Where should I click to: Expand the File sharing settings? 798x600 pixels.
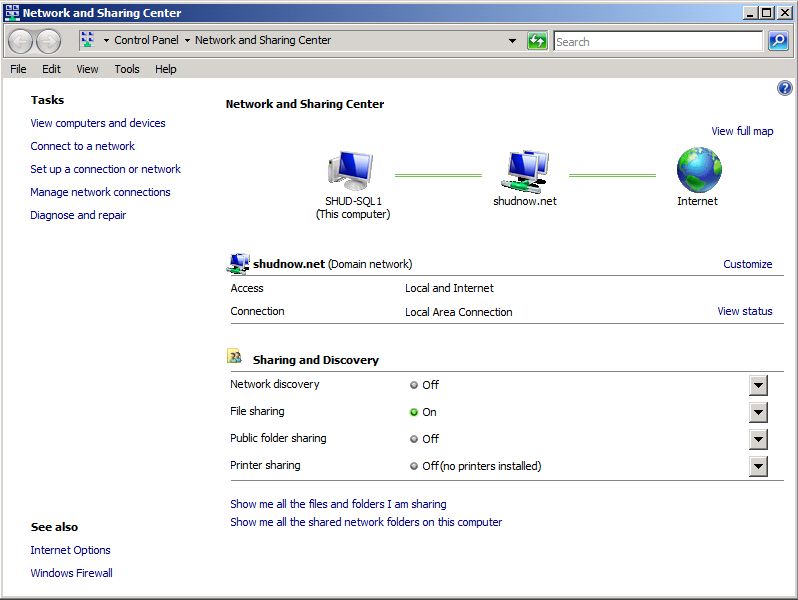[x=758, y=413]
